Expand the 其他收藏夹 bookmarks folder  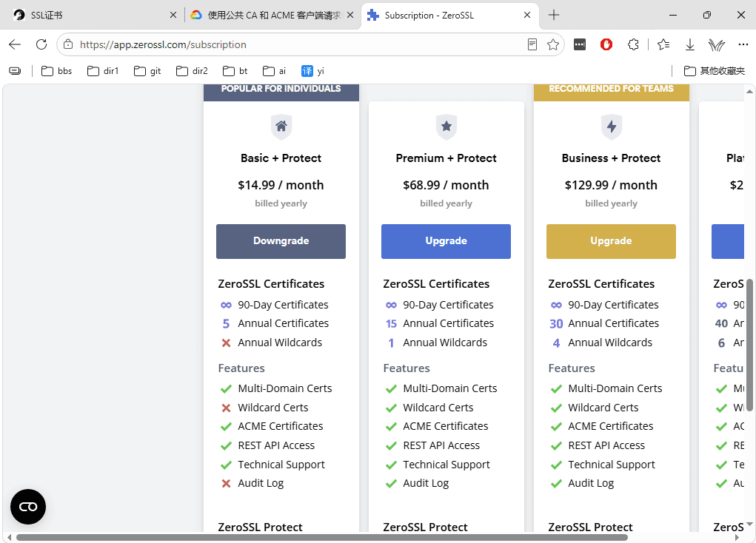(715, 71)
